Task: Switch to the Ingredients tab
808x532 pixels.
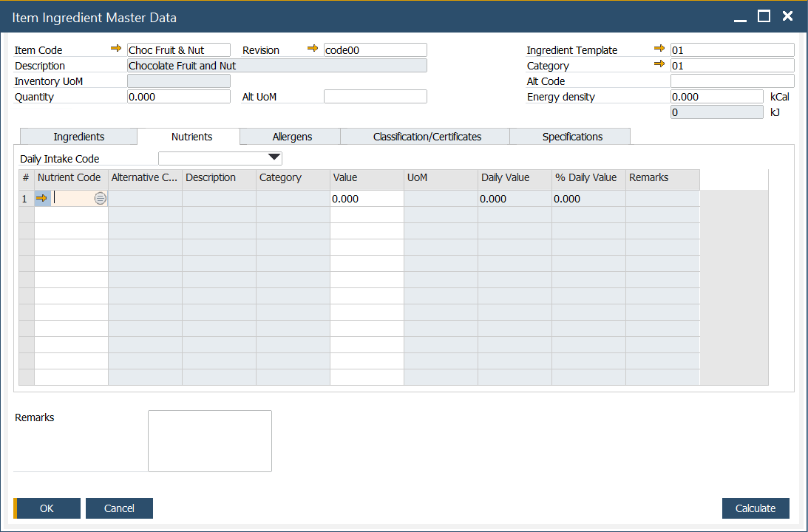Action: [78, 137]
